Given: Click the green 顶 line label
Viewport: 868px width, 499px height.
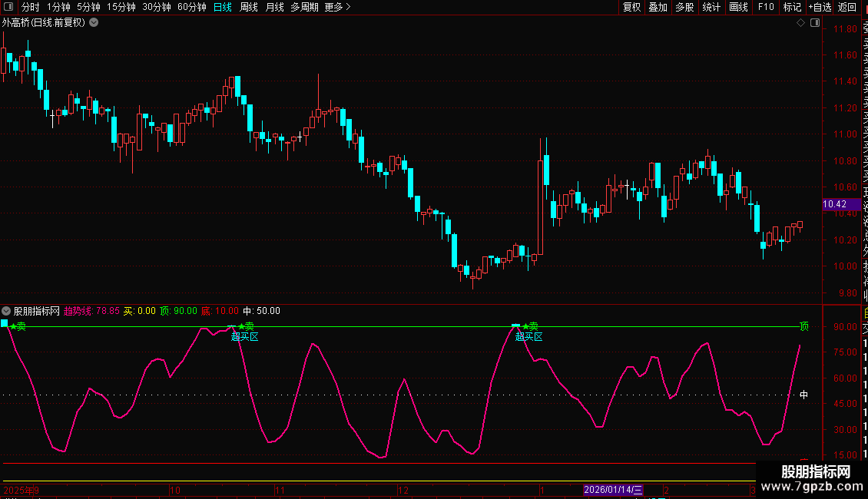Looking at the screenshot, I should pos(803,326).
